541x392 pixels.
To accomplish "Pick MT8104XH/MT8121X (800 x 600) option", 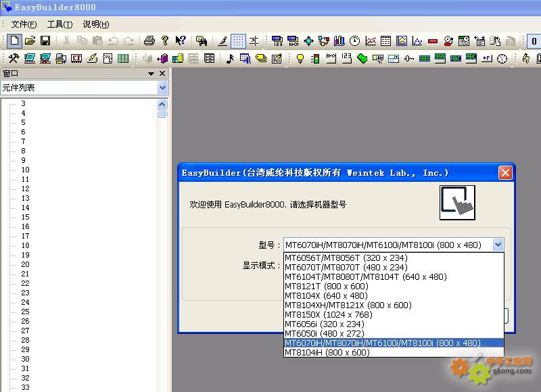I will point(394,305).
